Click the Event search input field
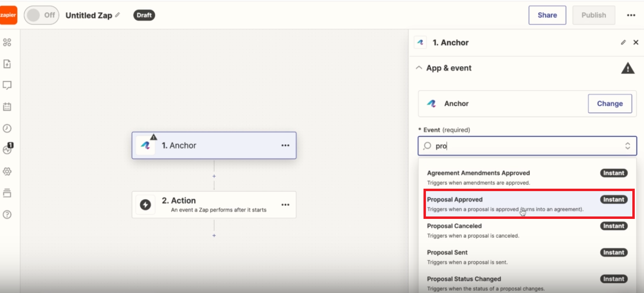The height and width of the screenshot is (293, 644). [527, 146]
